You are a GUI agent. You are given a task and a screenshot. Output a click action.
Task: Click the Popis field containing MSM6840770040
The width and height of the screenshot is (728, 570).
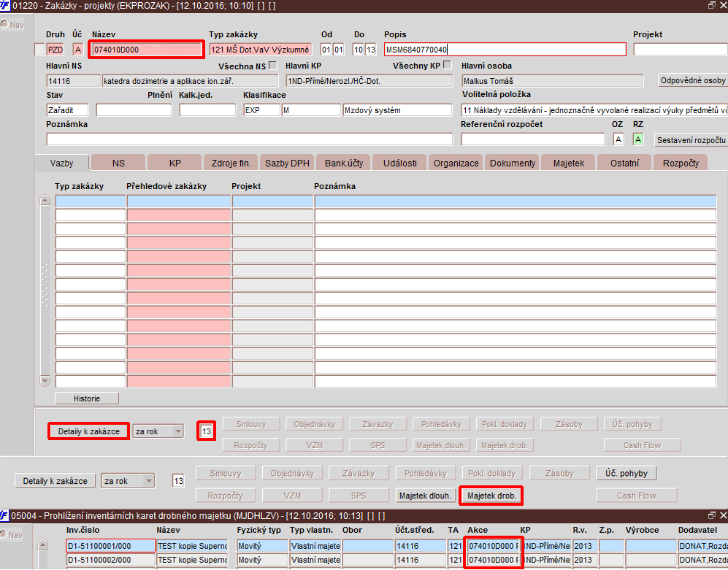coord(505,50)
